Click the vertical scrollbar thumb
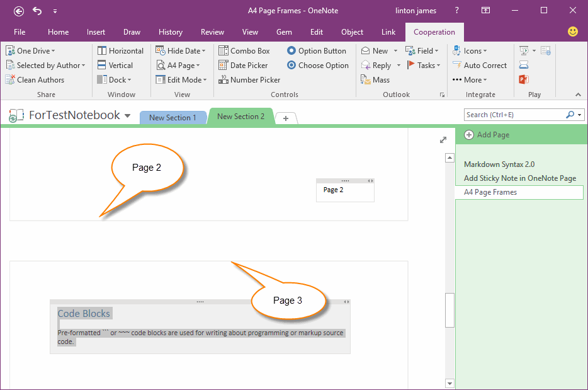 coord(449,310)
